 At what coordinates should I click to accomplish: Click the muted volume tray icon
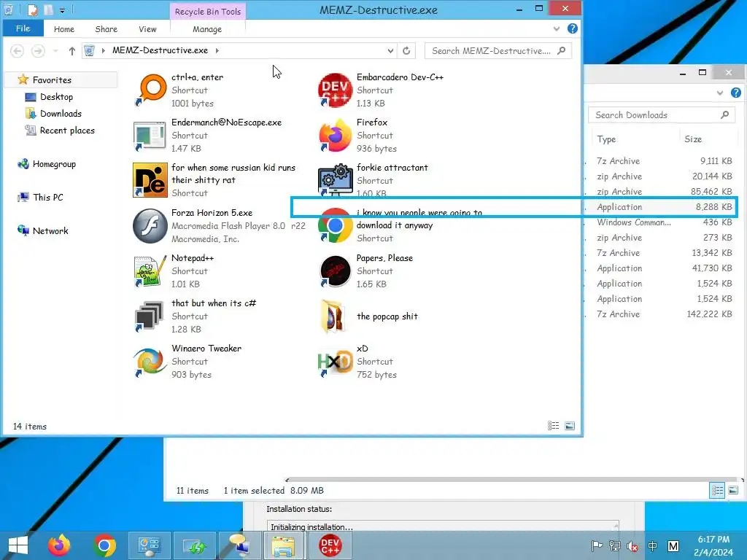[632, 545]
